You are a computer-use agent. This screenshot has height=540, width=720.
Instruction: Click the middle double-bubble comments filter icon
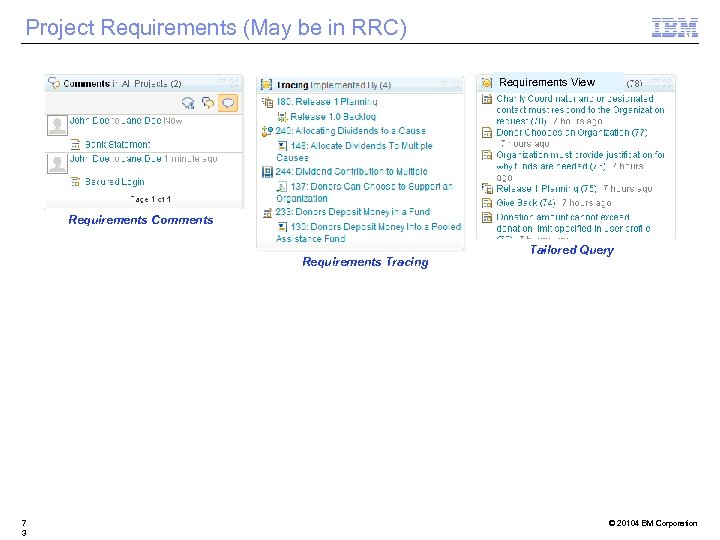coord(208,103)
